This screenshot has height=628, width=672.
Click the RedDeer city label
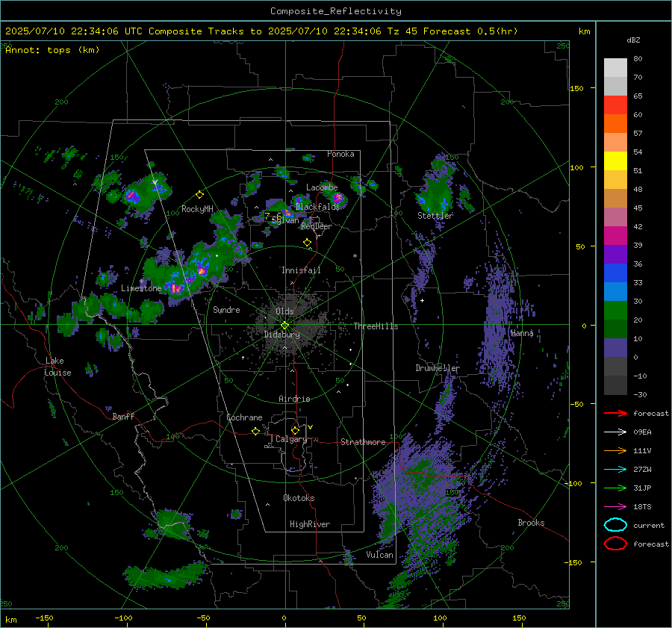coord(317,226)
